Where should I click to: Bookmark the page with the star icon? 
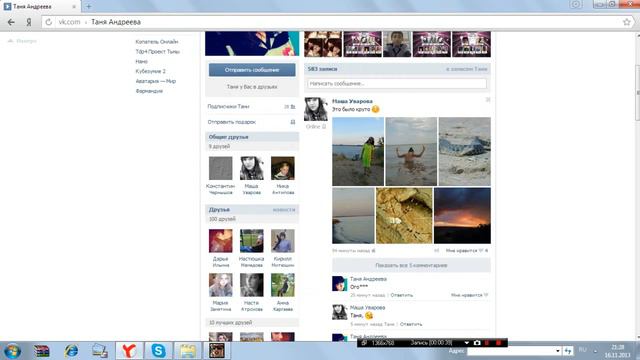[x=627, y=22]
